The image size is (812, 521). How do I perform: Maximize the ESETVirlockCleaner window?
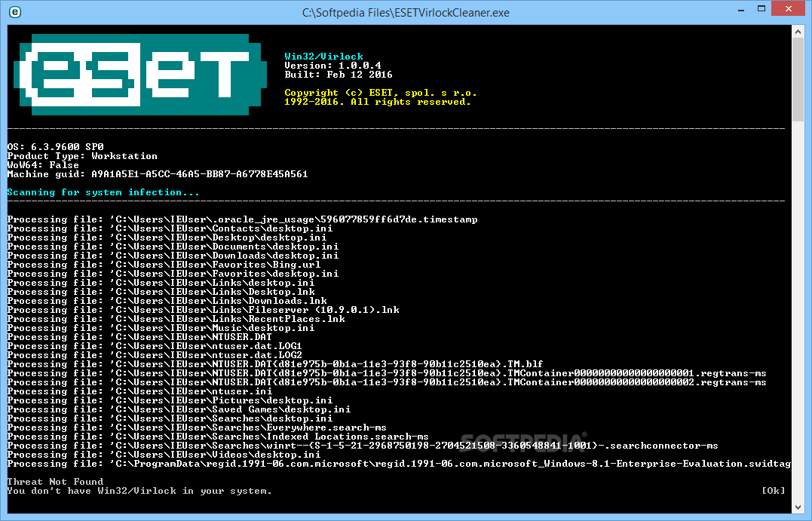[x=761, y=9]
